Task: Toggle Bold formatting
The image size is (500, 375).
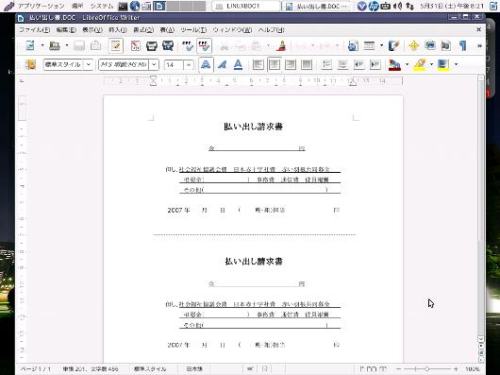Action: [206, 64]
